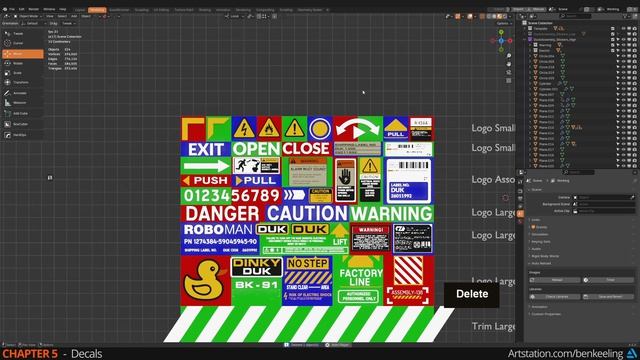640x360 pixels.
Task: Open the Drag Tweak dropdown
Action: (x=68, y=23)
